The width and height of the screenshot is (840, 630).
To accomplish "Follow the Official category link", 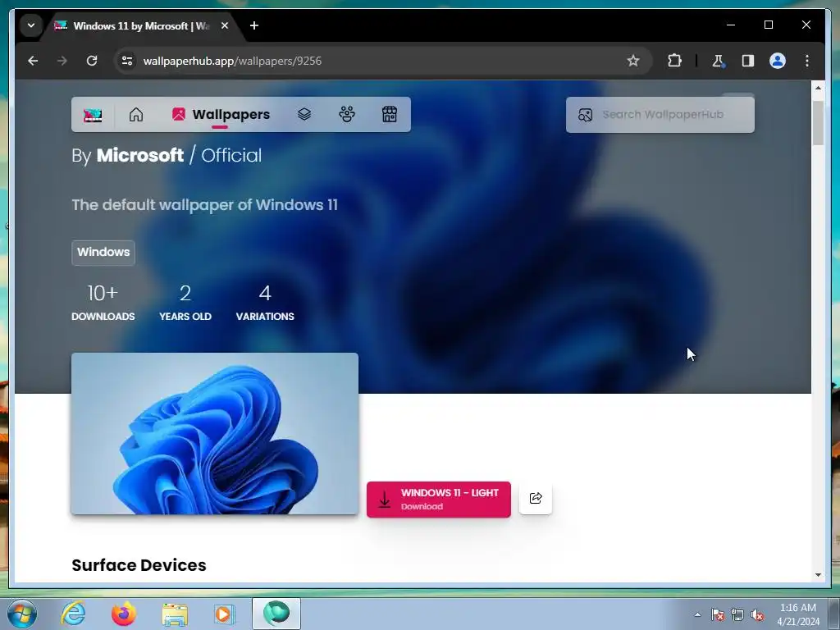I will pos(231,155).
